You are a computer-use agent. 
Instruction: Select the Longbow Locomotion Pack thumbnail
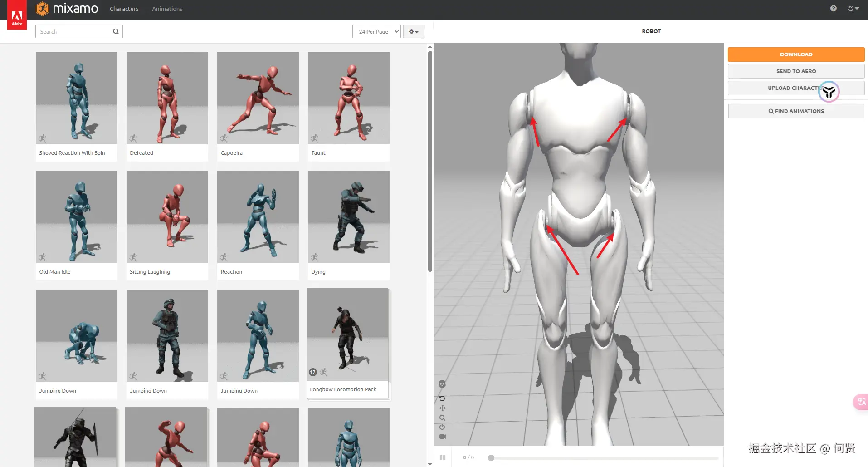pyautogui.click(x=348, y=334)
